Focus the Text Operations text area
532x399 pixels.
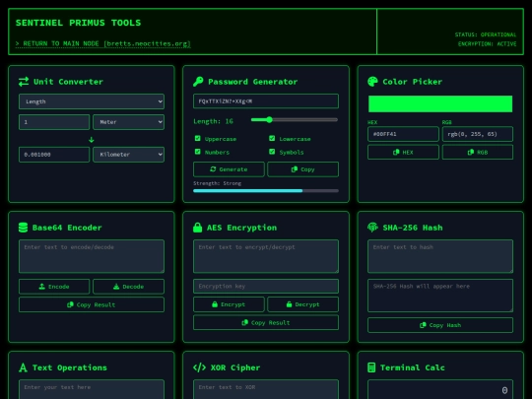tap(92, 389)
